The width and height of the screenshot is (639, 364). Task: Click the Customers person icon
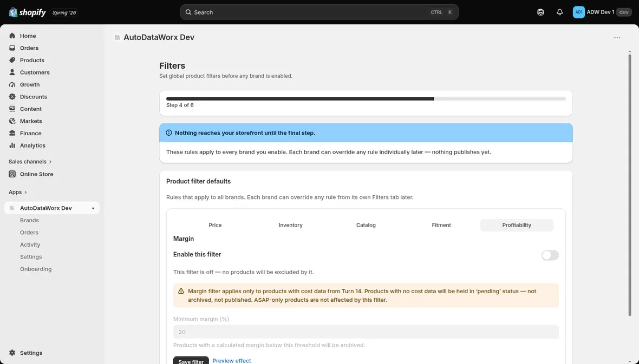click(x=12, y=72)
